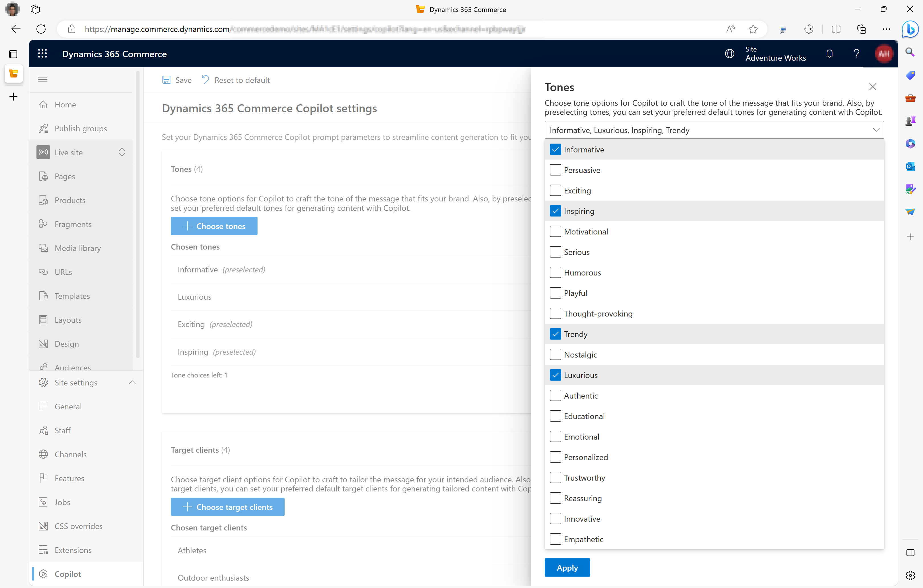
Task: Disable the Trendy tone checkbox
Action: point(555,334)
